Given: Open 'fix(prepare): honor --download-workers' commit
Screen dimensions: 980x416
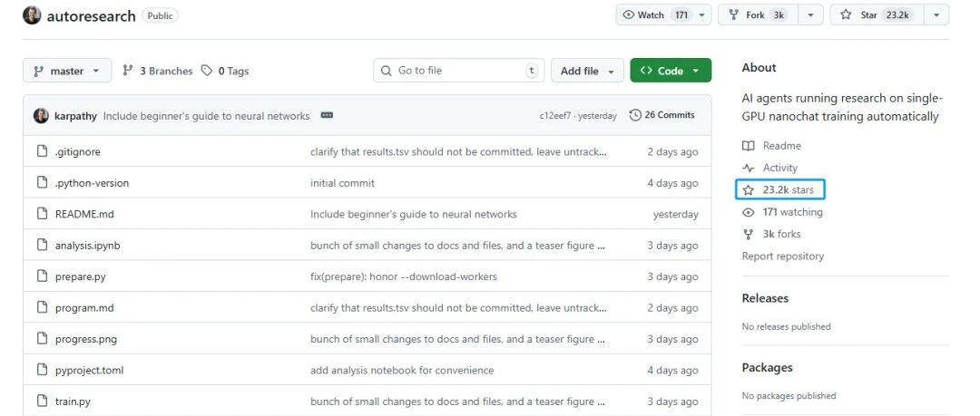Looking at the screenshot, I should coord(404,276).
